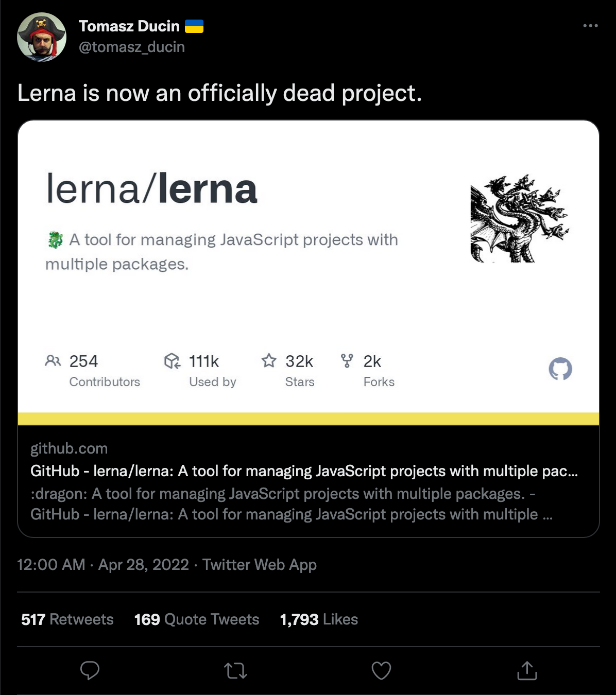The image size is (616, 695).
Task: Like the tweet with heart icon
Action: pyautogui.click(x=381, y=670)
